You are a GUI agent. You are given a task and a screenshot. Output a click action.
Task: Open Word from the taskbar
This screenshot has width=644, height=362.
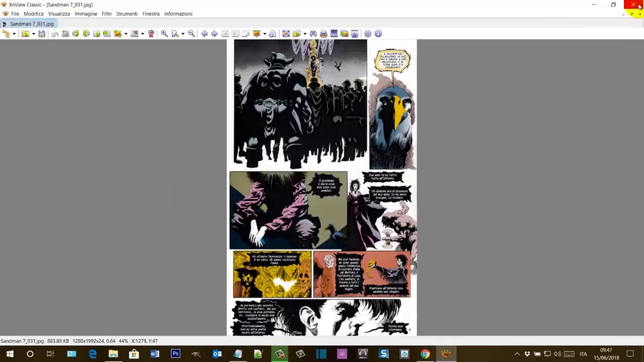point(154,354)
